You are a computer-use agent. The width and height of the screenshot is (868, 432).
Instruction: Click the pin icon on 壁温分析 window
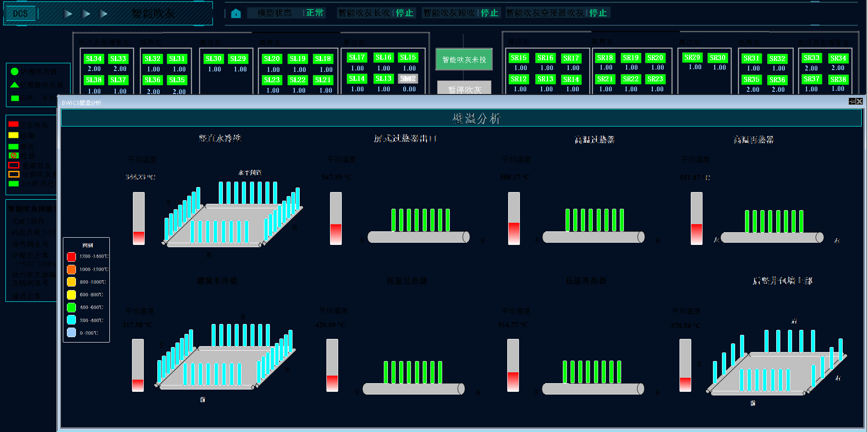coord(853,101)
